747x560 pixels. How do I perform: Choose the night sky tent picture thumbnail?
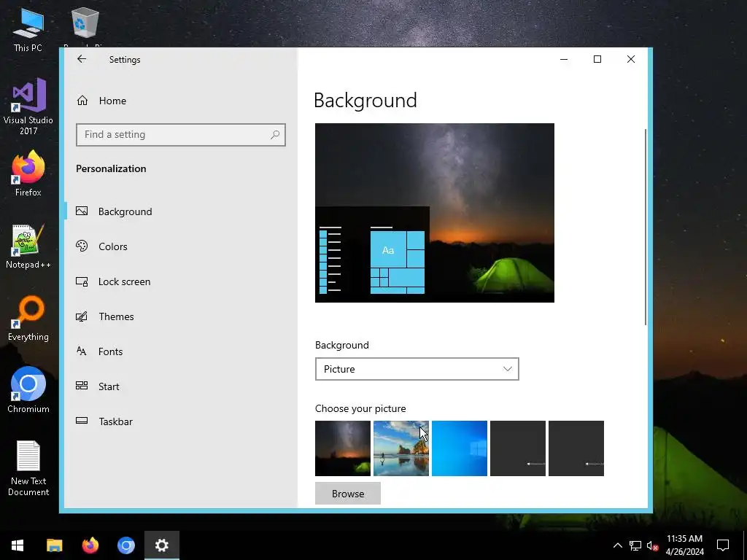click(x=343, y=448)
